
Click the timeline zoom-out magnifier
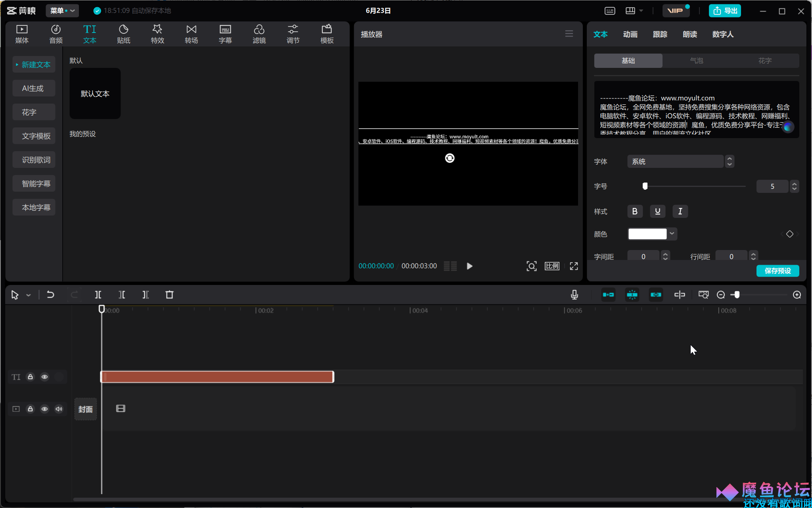point(721,295)
